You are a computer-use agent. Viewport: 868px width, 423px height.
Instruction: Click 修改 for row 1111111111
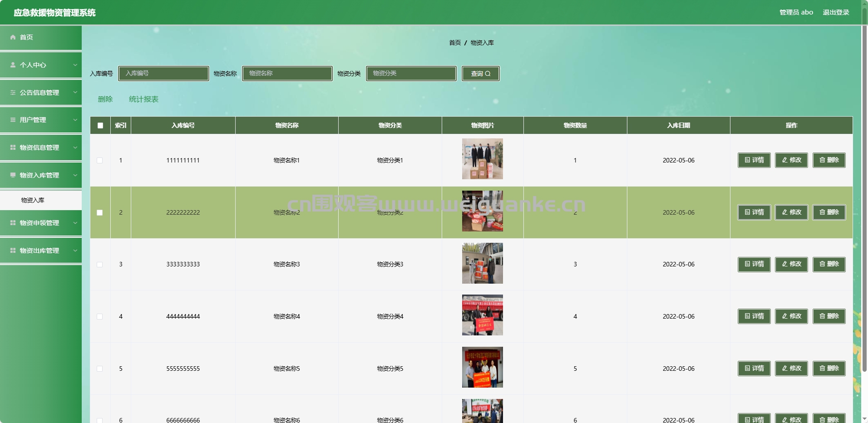coord(791,160)
